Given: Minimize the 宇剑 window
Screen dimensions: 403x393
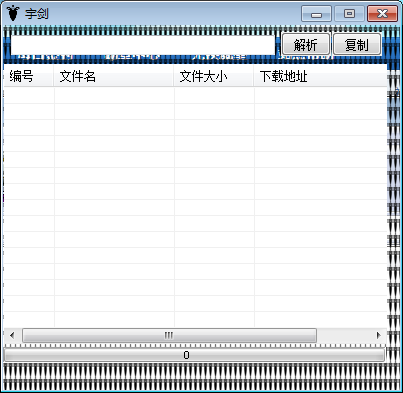Looking at the screenshot, I should (x=316, y=14).
